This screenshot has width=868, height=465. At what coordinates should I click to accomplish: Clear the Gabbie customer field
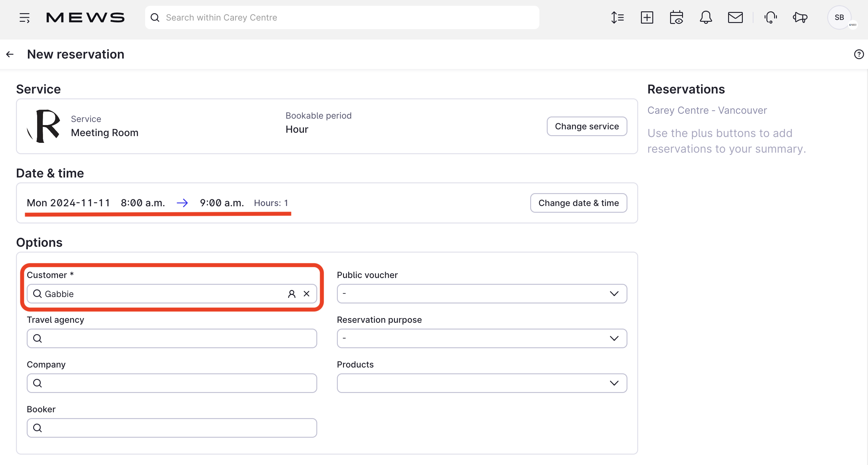point(306,294)
